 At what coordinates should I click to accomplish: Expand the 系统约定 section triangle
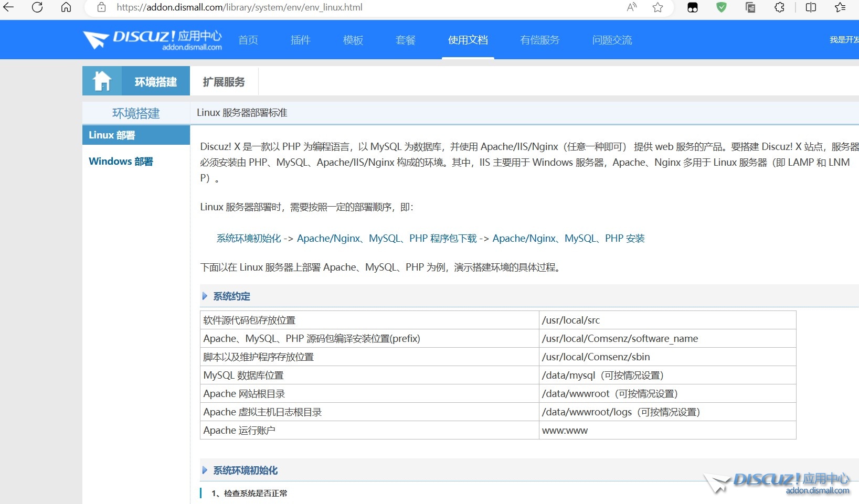tap(205, 296)
